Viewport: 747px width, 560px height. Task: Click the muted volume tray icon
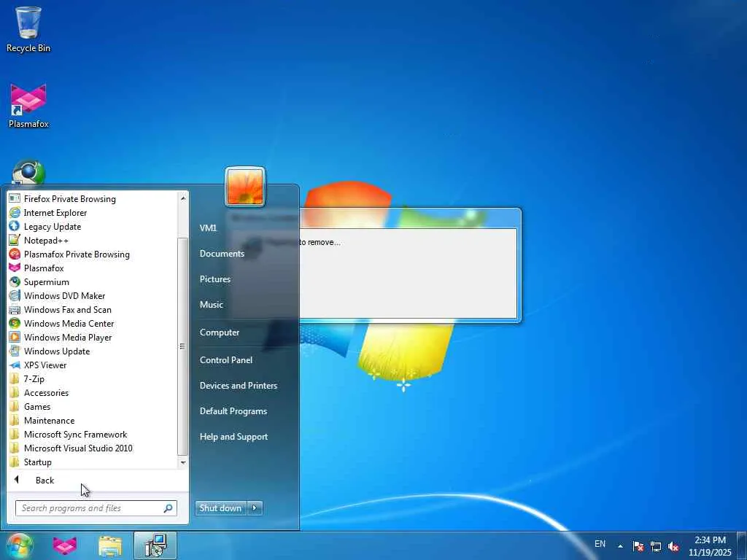(x=673, y=546)
